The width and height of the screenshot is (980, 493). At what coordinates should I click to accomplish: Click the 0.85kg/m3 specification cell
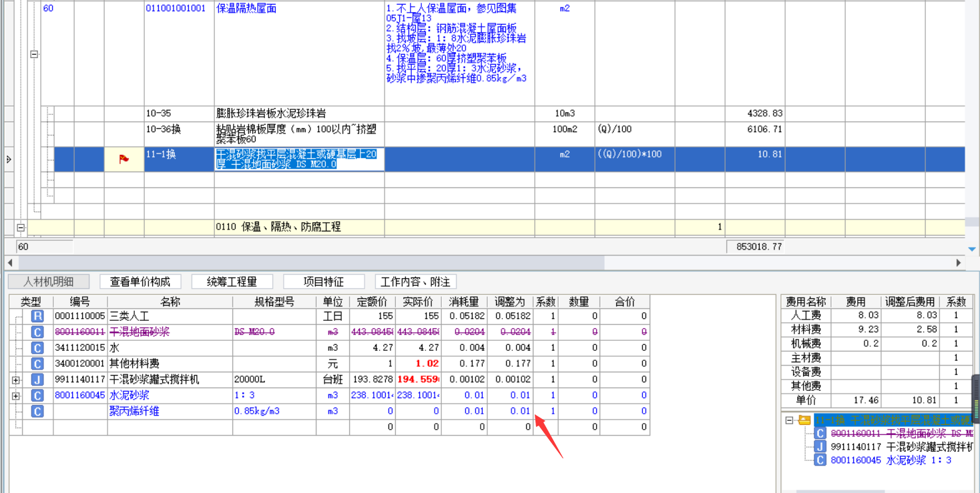coord(274,412)
